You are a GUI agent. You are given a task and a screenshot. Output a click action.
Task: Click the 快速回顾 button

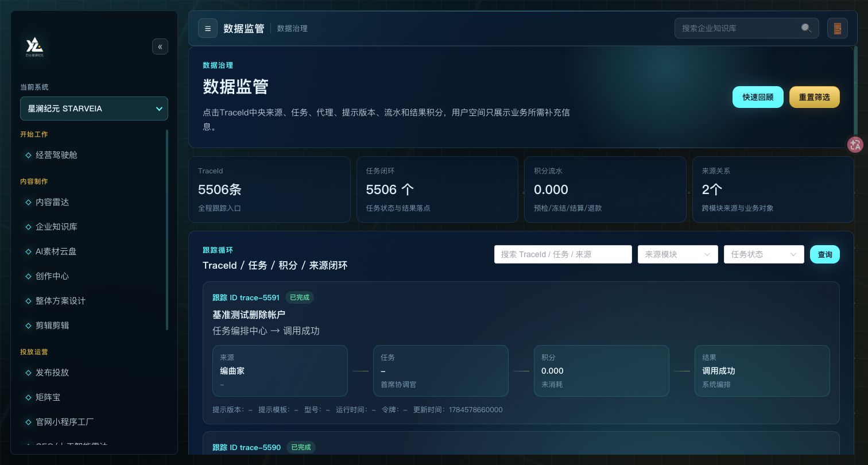pyautogui.click(x=758, y=97)
